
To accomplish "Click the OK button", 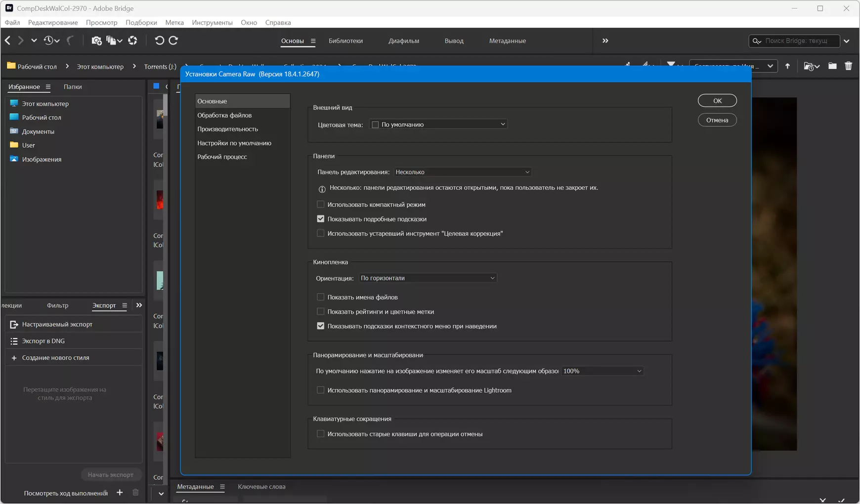I will 717,100.
